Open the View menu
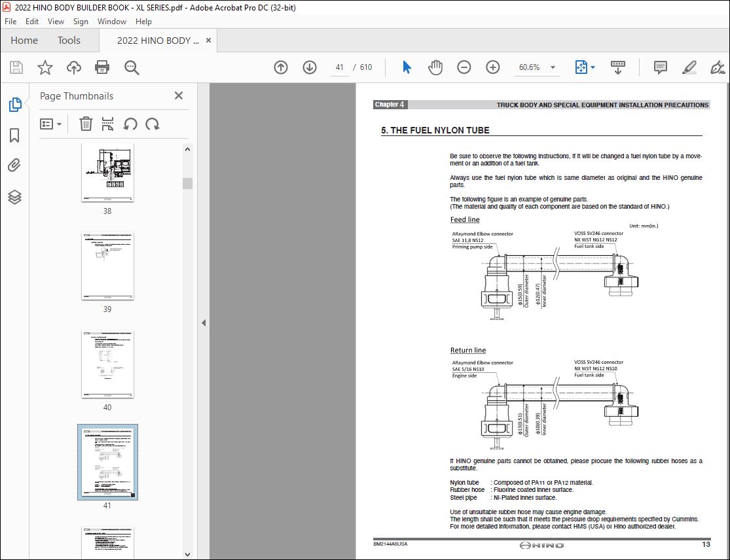Viewport: 730px width, 560px height. [x=56, y=22]
